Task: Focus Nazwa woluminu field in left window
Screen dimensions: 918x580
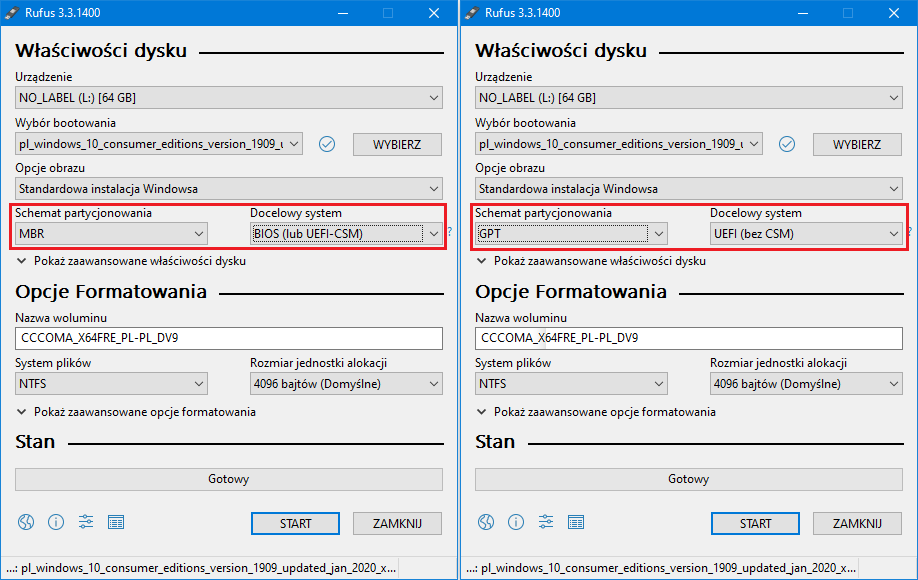Action: (x=229, y=338)
